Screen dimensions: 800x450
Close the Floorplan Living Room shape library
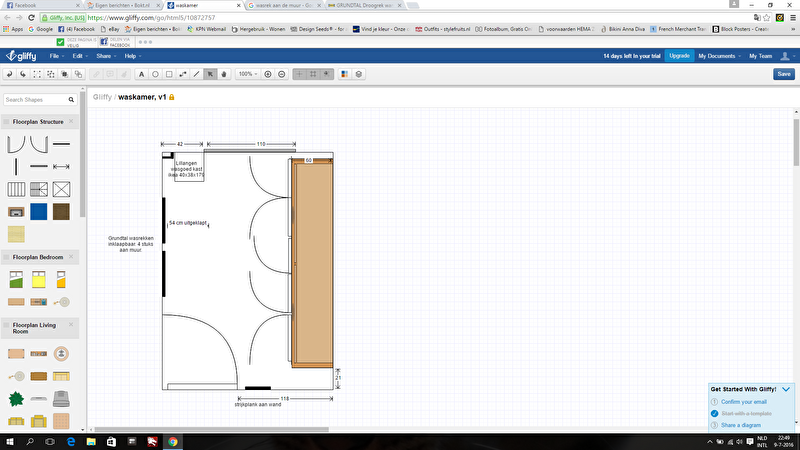[71, 324]
